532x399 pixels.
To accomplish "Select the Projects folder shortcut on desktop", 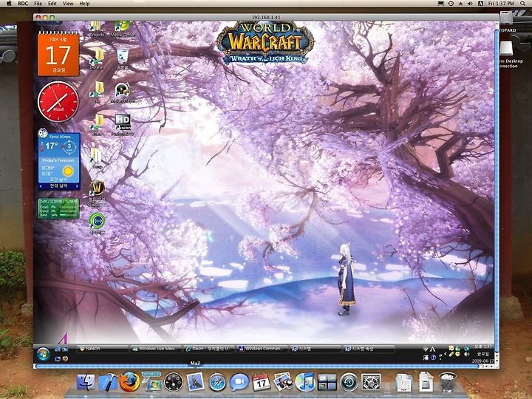I will pos(96,29).
